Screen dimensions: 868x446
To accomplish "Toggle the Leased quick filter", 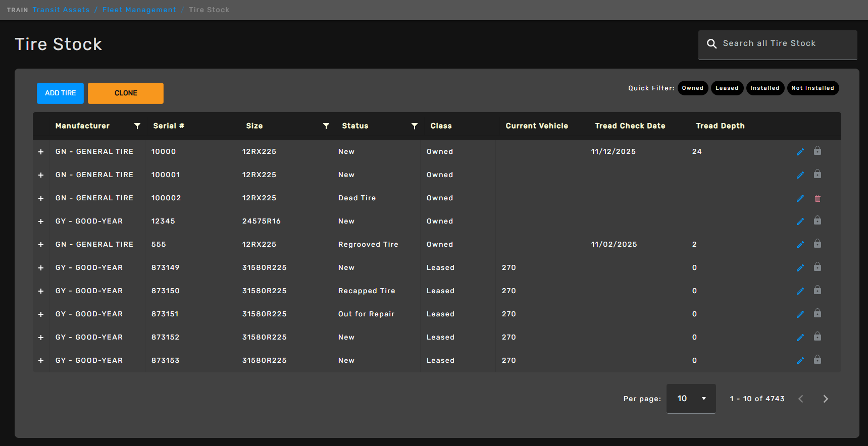I will click(727, 88).
